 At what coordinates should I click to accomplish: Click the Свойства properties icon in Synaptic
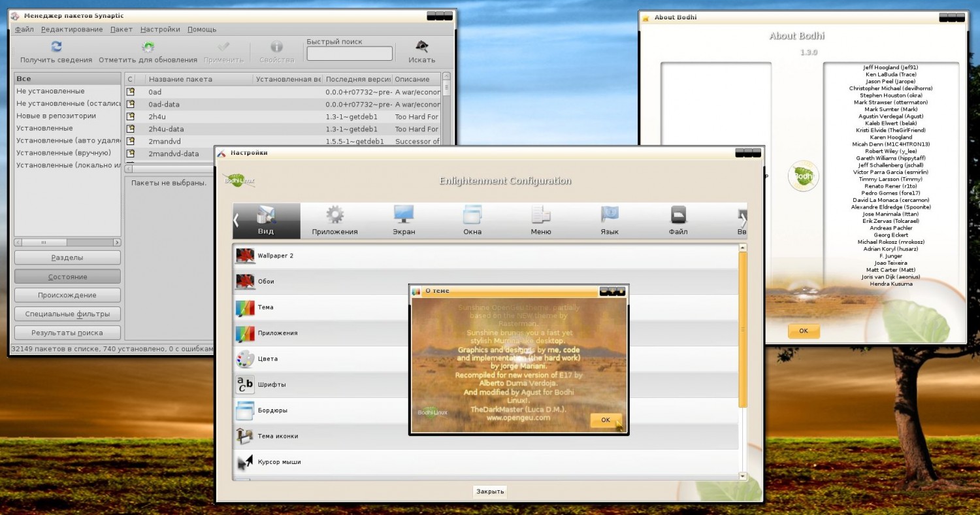pyautogui.click(x=277, y=46)
